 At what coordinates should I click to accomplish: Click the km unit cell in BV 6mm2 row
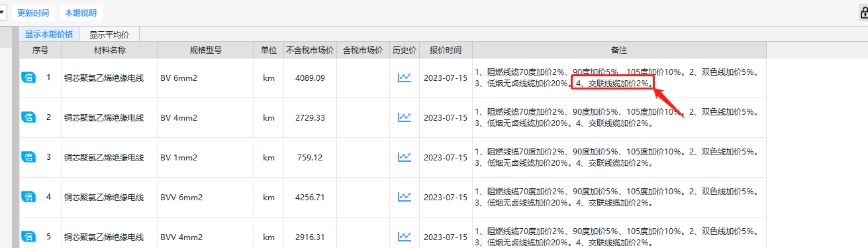coord(269,78)
